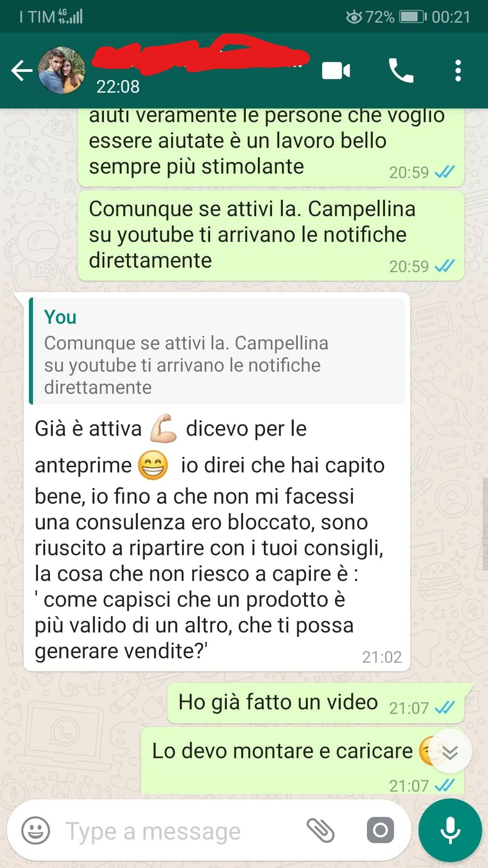The image size is (488, 868).
Task: Open the three-dot options menu
Action: (x=458, y=71)
